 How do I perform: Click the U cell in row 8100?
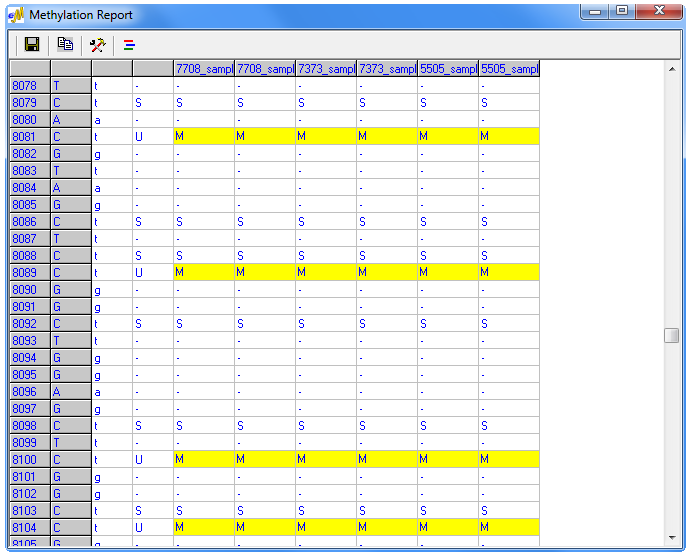(x=153, y=460)
